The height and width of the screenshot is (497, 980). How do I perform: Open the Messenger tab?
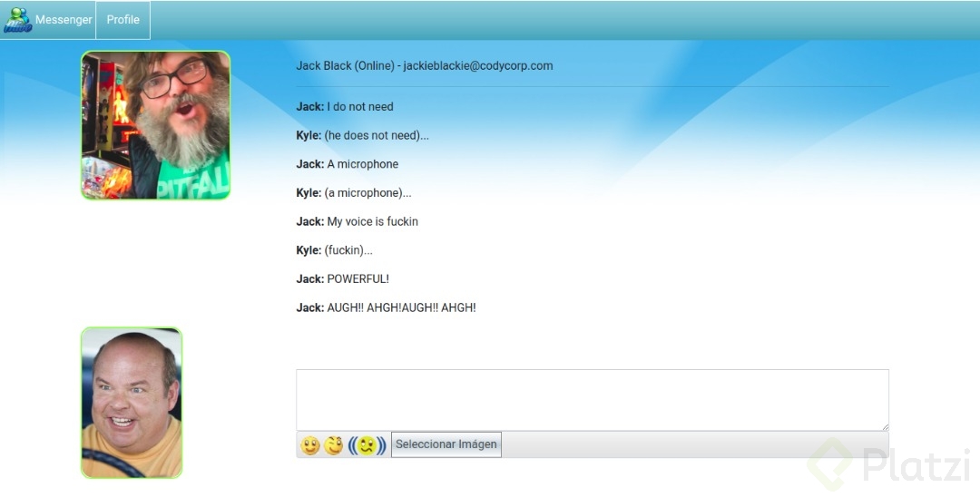tap(64, 20)
